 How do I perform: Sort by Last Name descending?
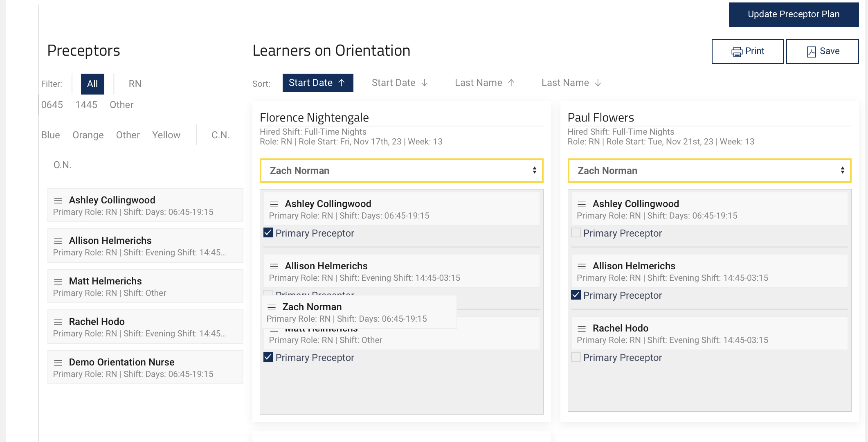[x=571, y=83]
